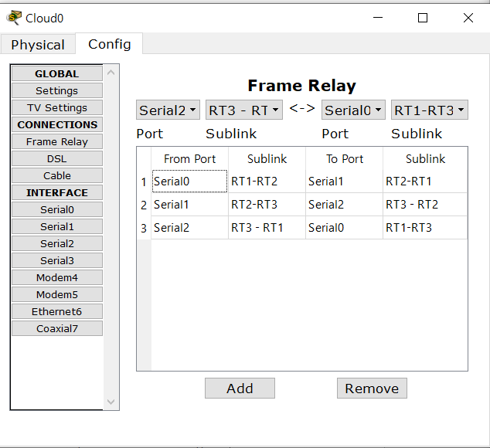Select Serial0 cell in row 1
The image size is (490, 448).
click(189, 182)
